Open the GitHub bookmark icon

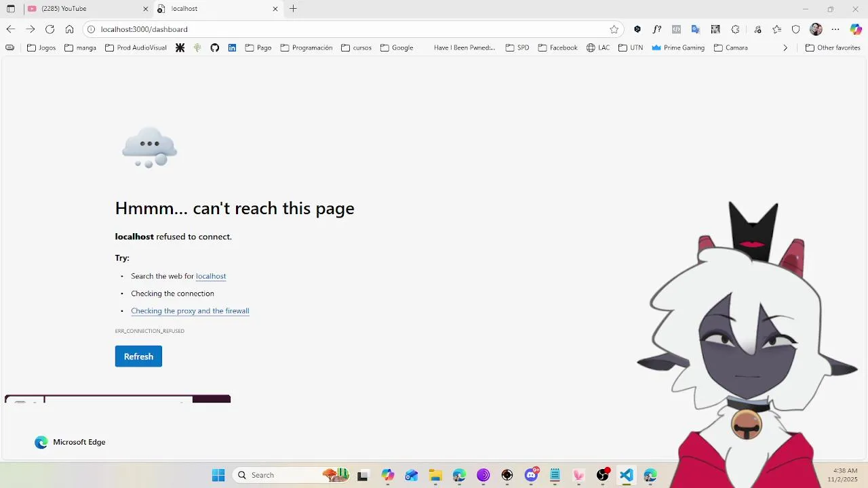pyautogui.click(x=214, y=47)
